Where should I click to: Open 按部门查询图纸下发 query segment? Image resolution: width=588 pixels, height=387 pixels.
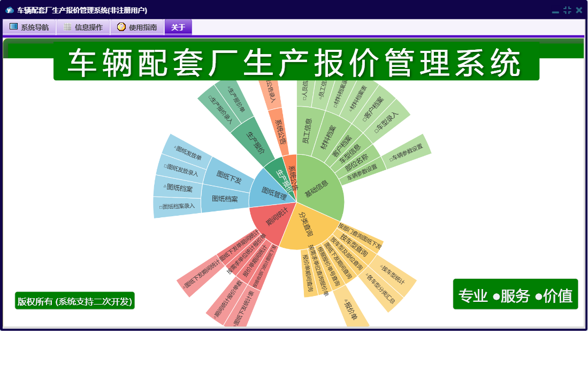point(359,236)
